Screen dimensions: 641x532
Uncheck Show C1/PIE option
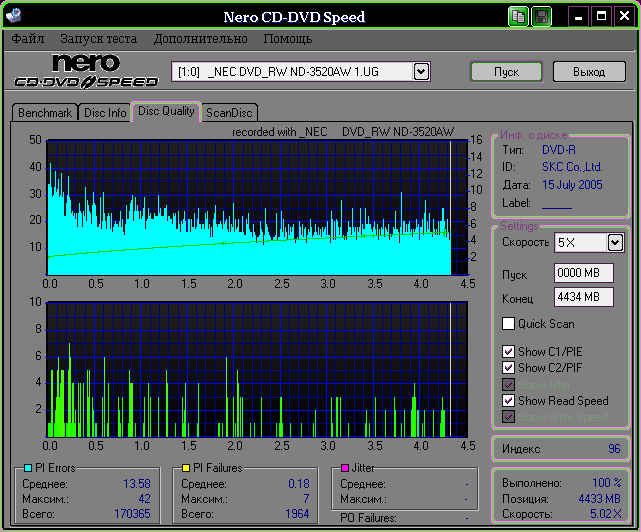pyautogui.click(x=509, y=352)
